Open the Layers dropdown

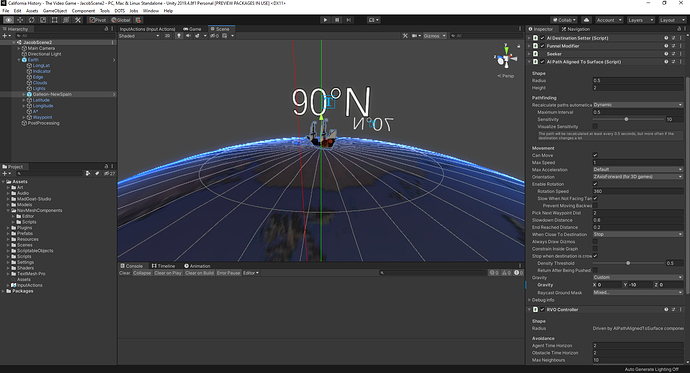tap(640, 20)
